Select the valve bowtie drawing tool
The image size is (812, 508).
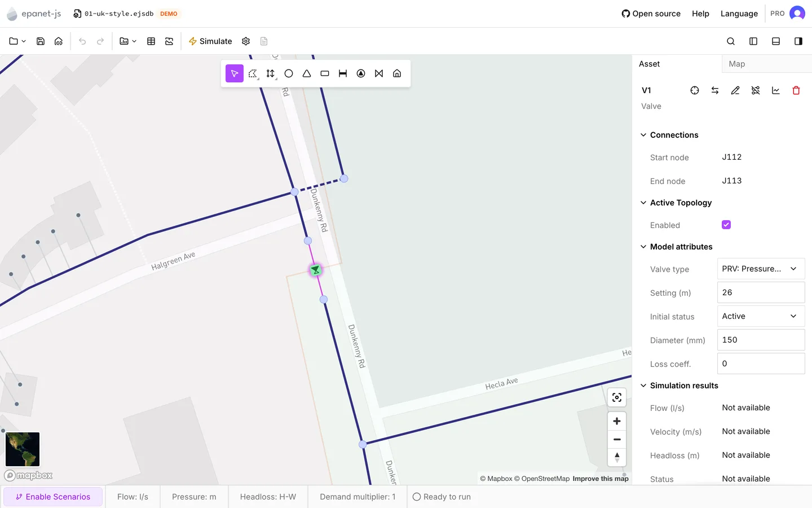pyautogui.click(x=379, y=73)
